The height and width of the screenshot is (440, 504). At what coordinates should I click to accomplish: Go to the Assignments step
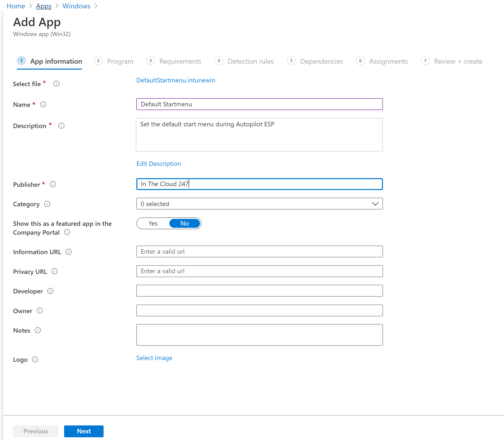tap(388, 61)
